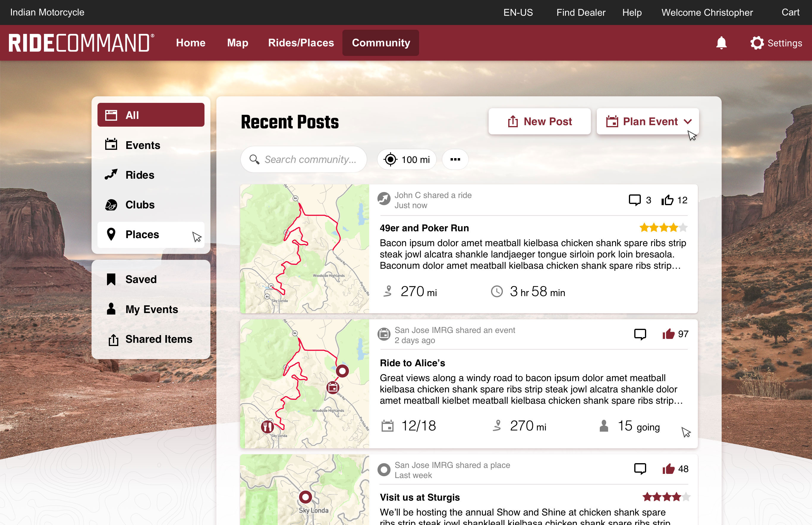Click the place marker at Sky Londa map

coord(305,497)
